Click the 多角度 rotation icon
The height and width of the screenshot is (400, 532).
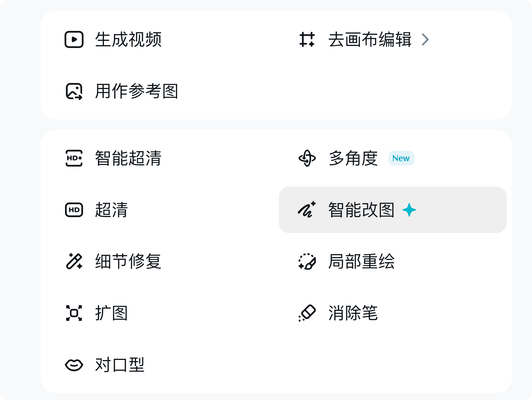[307, 158]
